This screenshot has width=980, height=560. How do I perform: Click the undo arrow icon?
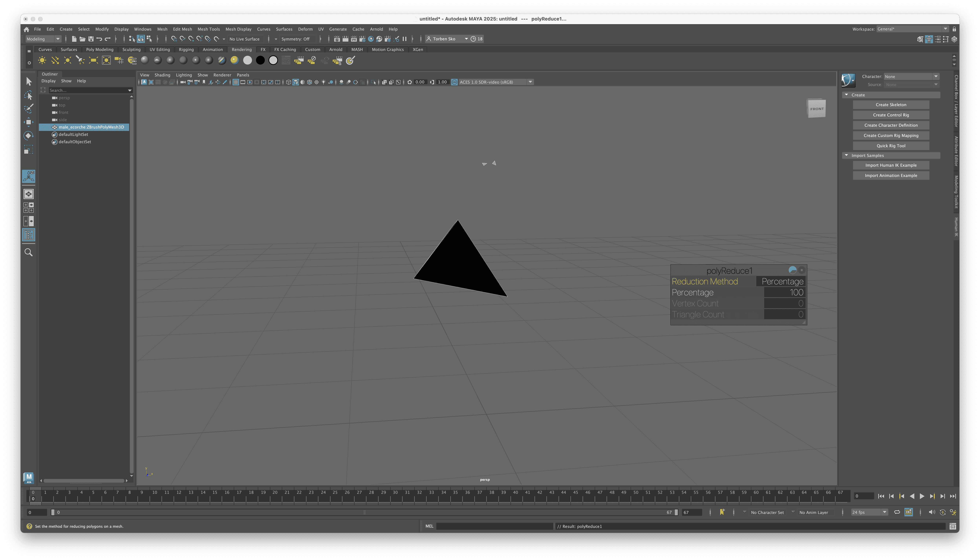99,39
